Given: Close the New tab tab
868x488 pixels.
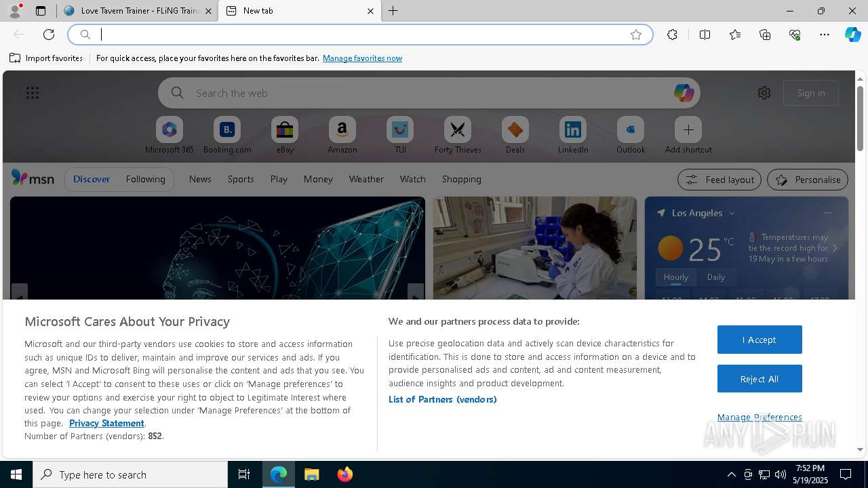Looking at the screenshot, I should click(370, 11).
